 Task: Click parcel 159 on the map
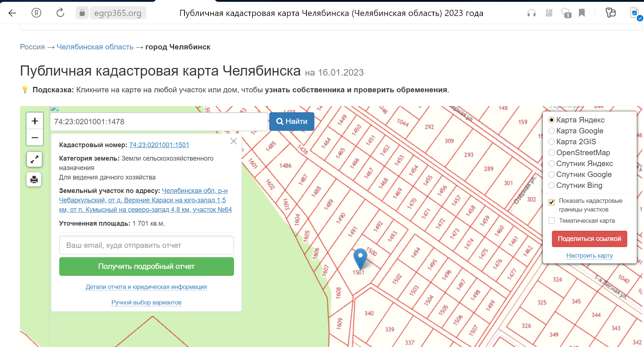coord(523,122)
